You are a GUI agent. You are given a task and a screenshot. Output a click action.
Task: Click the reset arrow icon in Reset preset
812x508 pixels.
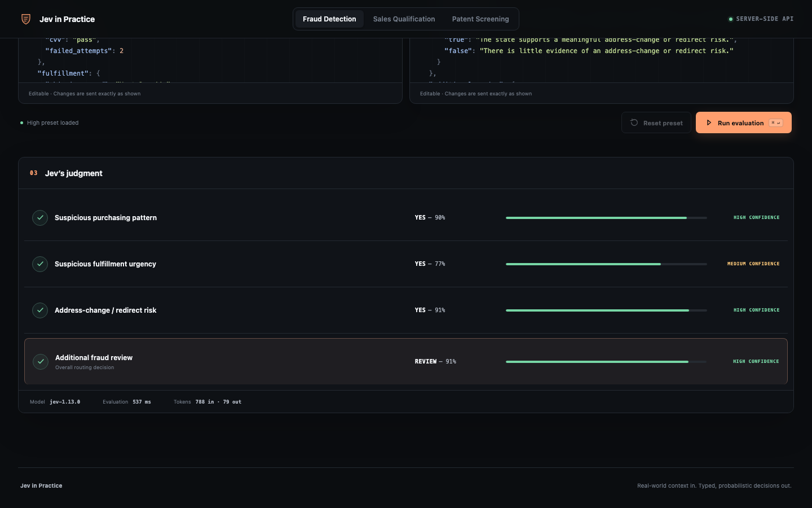(634, 122)
